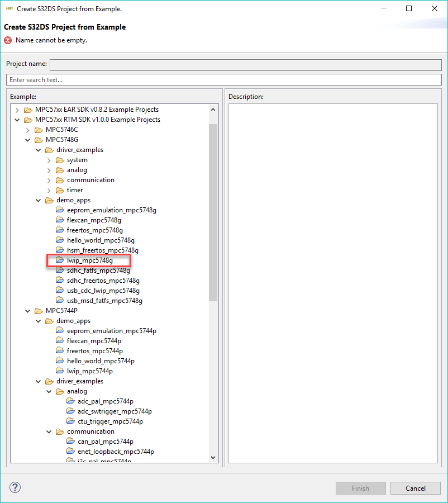Collapse driver_examples under MPC5744P
Screen dimensions: 448x503
[x=38, y=381]
